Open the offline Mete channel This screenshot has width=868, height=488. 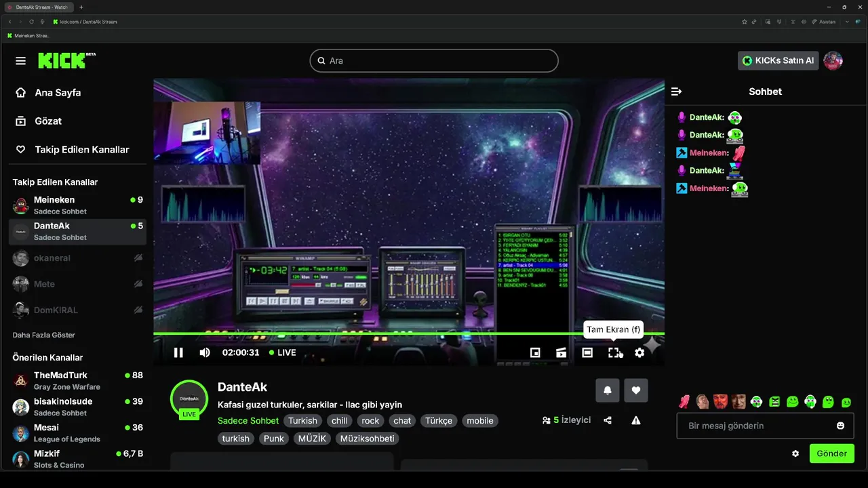click(77, 284)
